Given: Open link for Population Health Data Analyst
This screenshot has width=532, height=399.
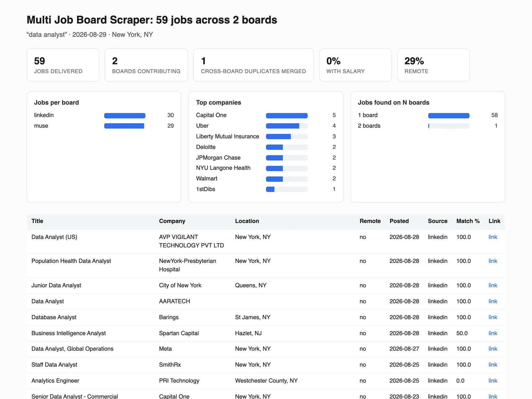Looking at the screenshot, I should point(493,261).
